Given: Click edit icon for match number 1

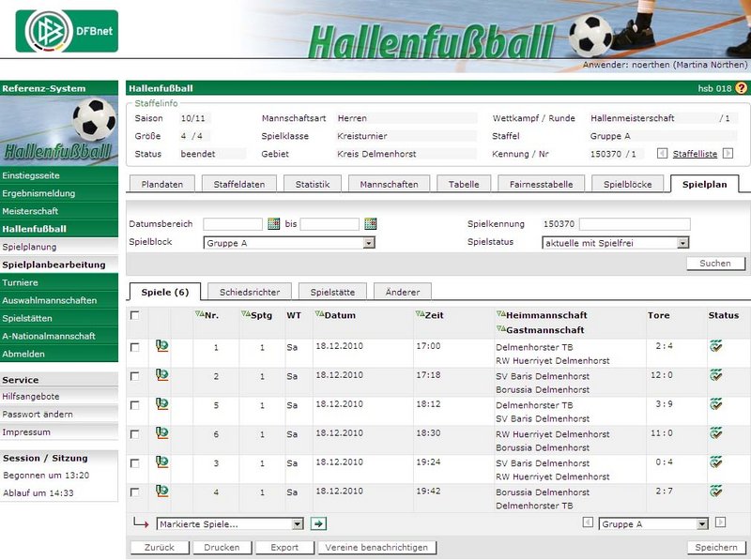Looking at the screenshot, I should tap(161, 347).
